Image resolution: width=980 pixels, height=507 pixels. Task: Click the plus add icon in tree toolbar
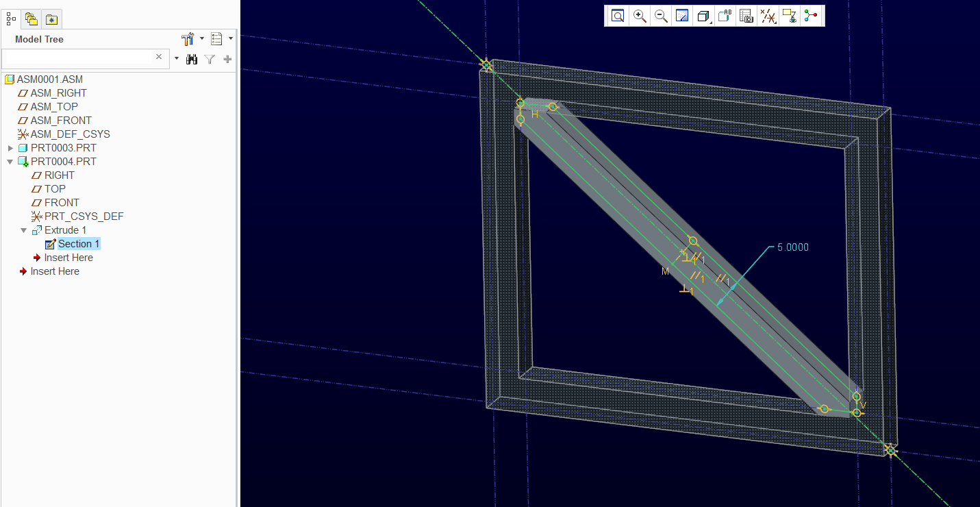coord(227,60)
